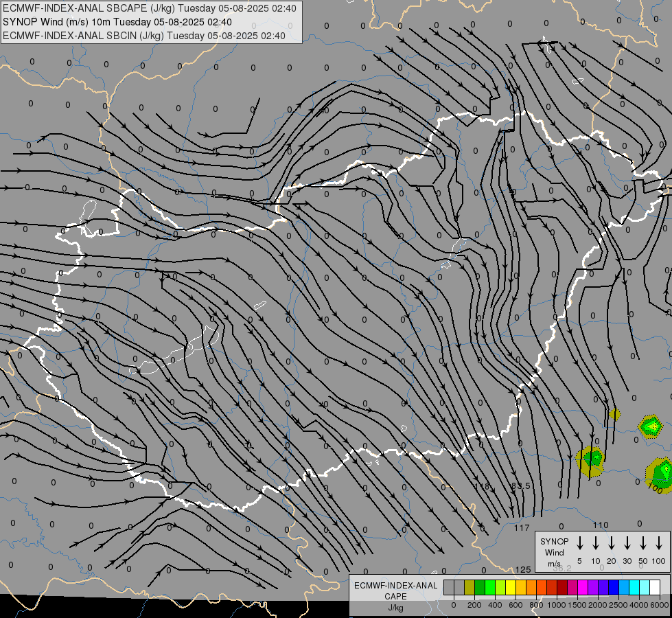672x618 pixels.
Task: Pick the pure yellow CAPE scale swatch
Action: point(511,588)
